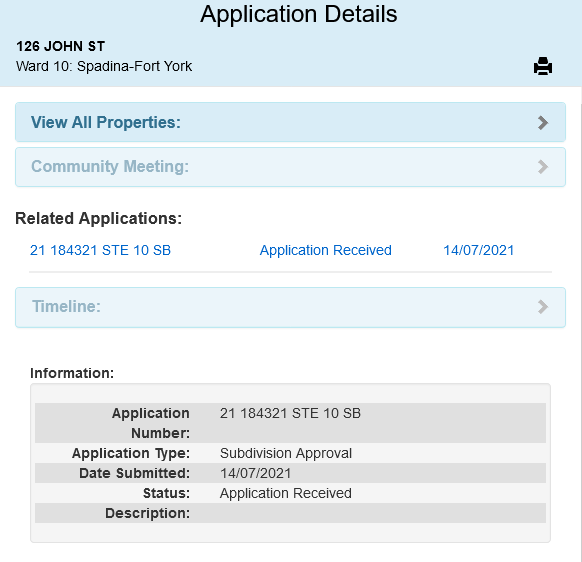Screen dimensions: 582x562
Task: Expand the View All Properties section
Action: [290, 122]
